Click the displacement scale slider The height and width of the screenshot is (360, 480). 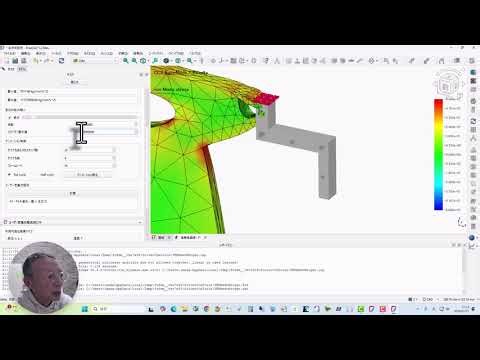[79, 117]
